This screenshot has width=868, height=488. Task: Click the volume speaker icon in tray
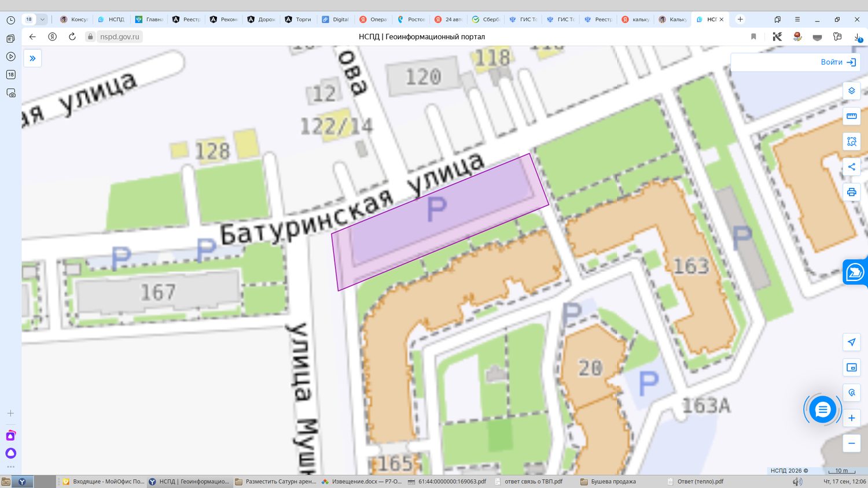click(x=797, y=481)
